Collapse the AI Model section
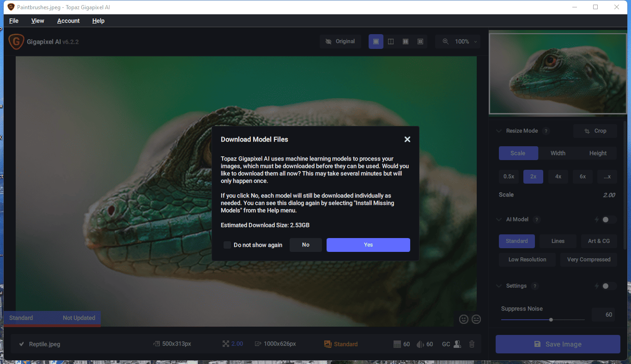The width and height of the screenshot is (631, 364). pyautogui.click(x=498, y=220)
